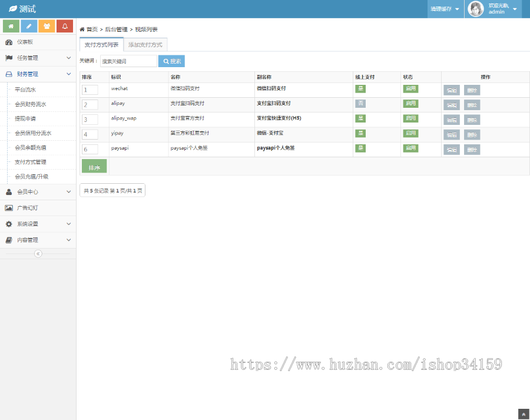This screenshot has height=420, width=530.
Task: Click the search keyword input field
Action: point(128,61)
